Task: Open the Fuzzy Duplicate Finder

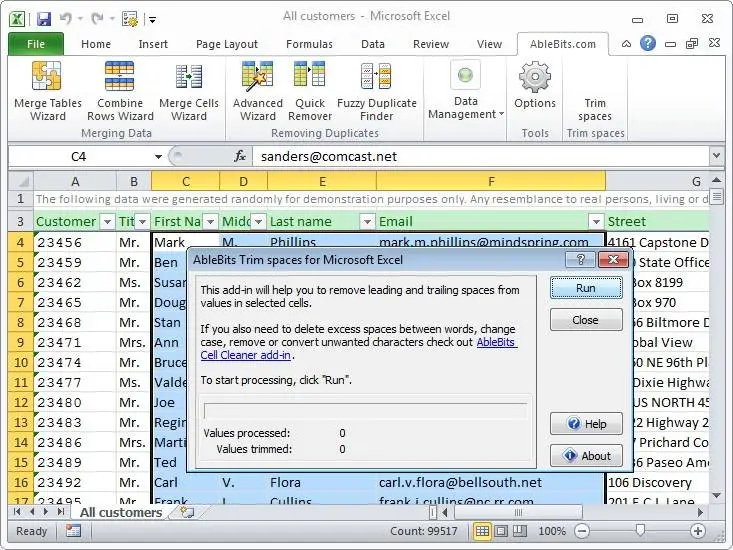Action: click(x=376, y=92)
